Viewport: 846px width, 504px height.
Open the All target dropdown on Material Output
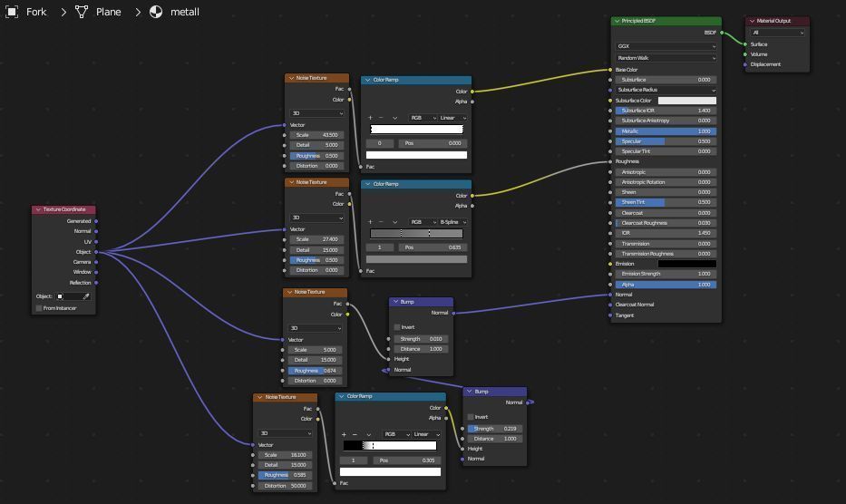[777, 33]
